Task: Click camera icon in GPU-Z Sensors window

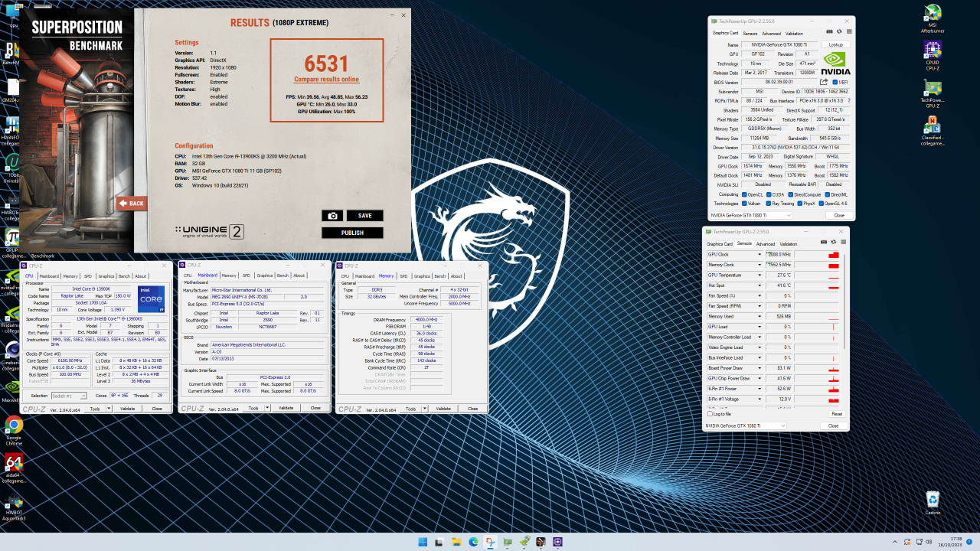Action: click(x=824, y=242)
